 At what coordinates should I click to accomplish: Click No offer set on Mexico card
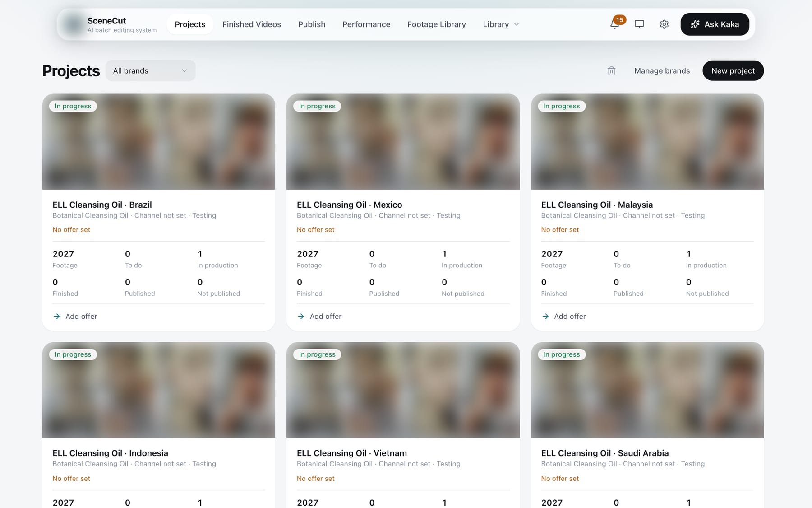coord(316,230)
